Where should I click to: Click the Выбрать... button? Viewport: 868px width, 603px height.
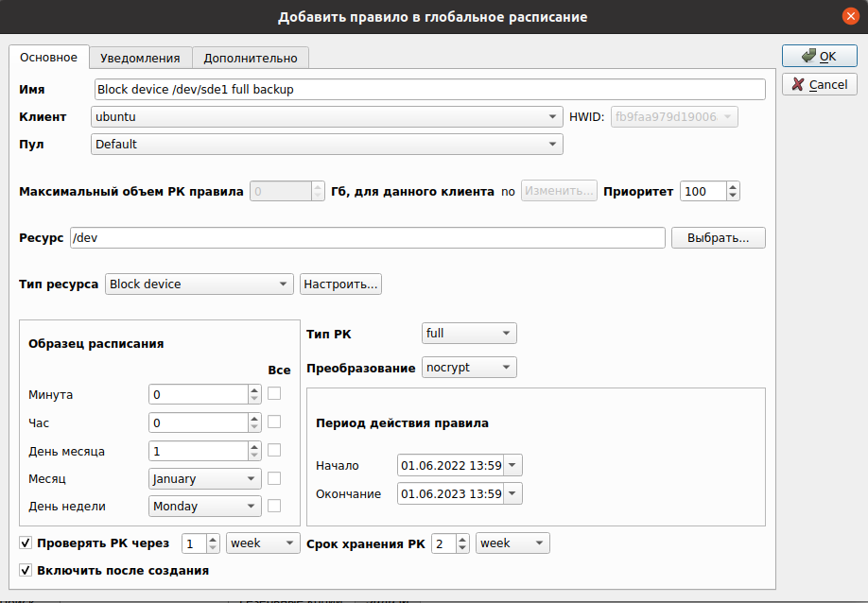(x=718, y=238)
